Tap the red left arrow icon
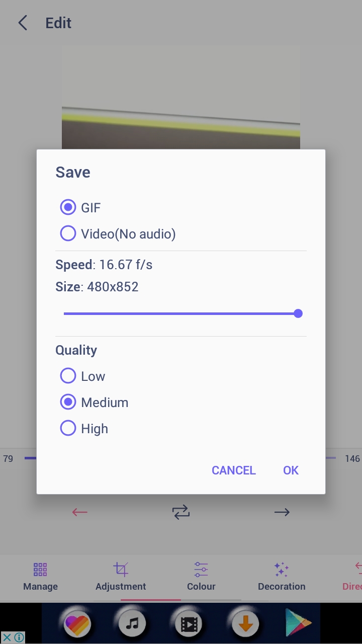This screenshot has height=644, width=362. coord(80,512)
